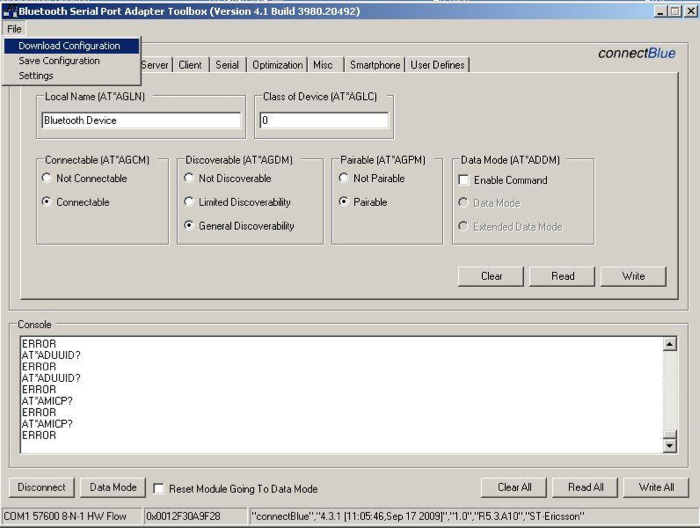Switch to the Client tab
The image size is (700, 528).
pyautogui.click(x=190, y=65)
